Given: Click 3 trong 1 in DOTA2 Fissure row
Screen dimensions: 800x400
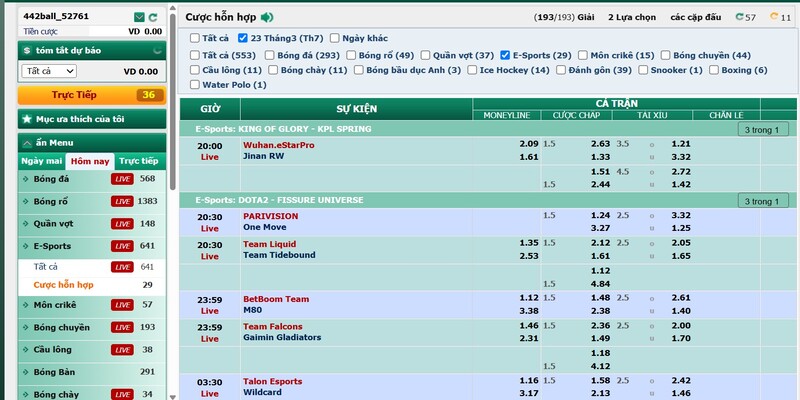Looking at the screenshot, I should [x=763, y=201].
